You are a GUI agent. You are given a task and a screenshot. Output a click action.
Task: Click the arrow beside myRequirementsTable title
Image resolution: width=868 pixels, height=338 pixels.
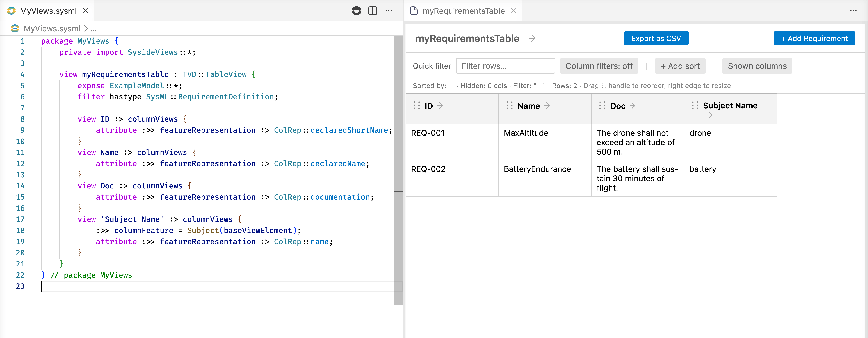[532, 39]
